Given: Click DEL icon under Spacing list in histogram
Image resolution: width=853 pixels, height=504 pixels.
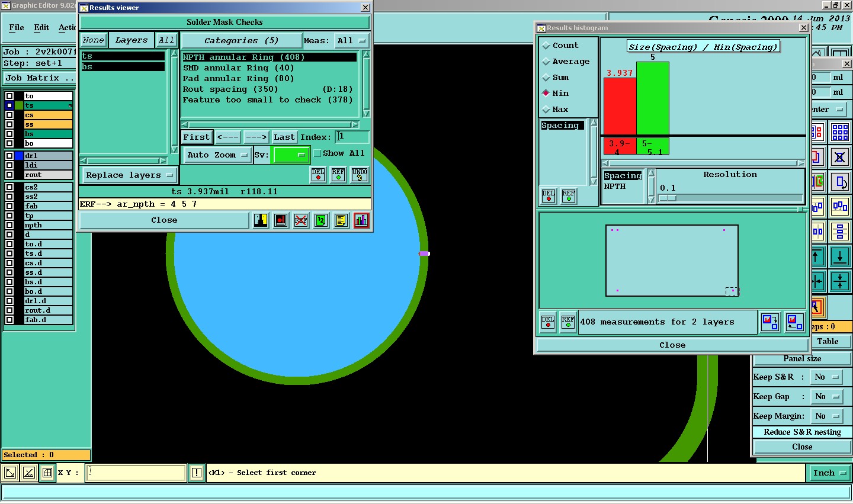Looking at the screenshot, I should coord(549,196).
